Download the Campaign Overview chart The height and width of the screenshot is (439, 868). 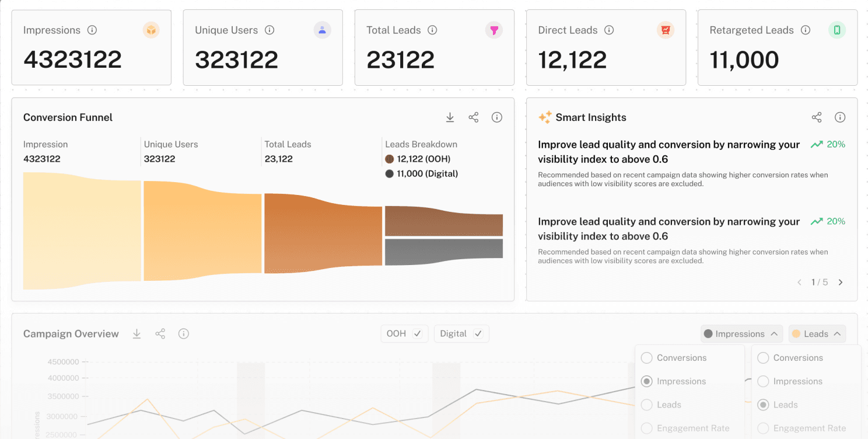click(x=136, y=333)
